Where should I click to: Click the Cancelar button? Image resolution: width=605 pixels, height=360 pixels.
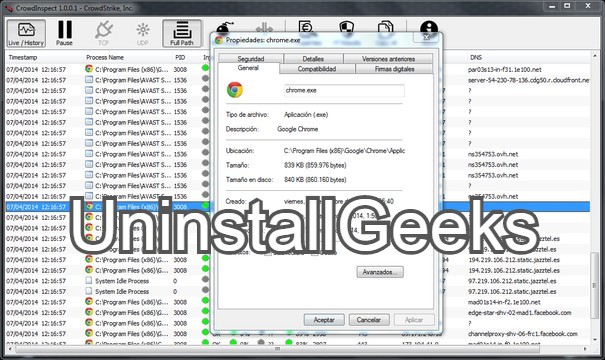pos(368,320)
